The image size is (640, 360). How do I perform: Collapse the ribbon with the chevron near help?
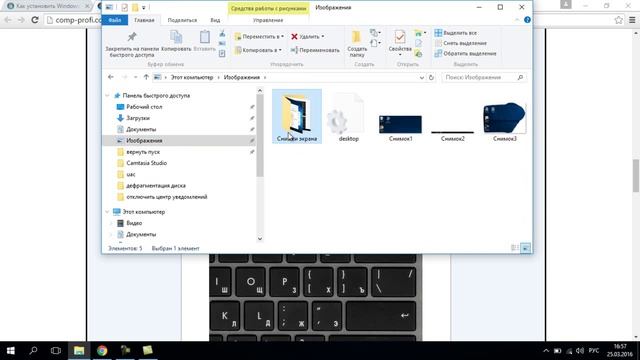(517, 20)
